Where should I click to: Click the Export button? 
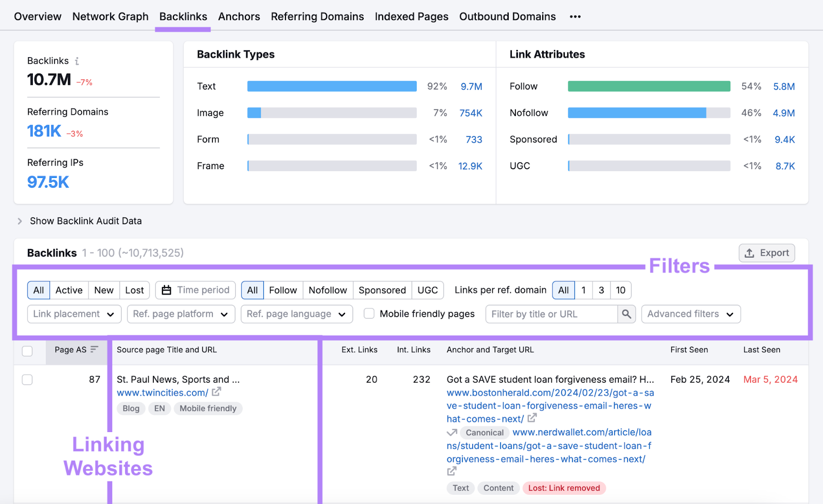tap(766, 253)
